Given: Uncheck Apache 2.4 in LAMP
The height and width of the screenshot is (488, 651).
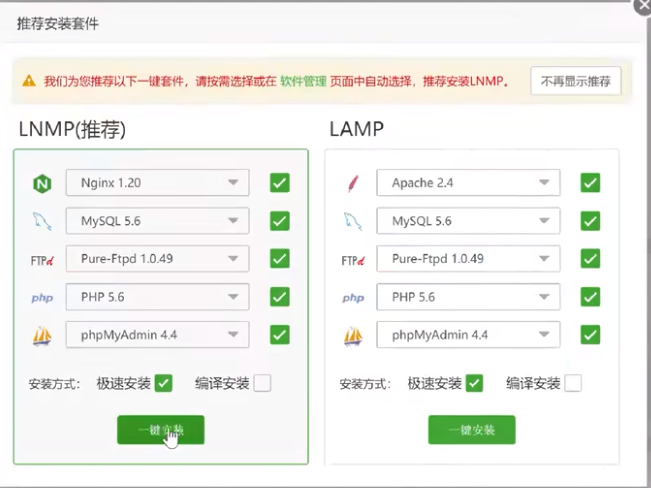Looking at the screenshot, I should (x=590, y=183).
